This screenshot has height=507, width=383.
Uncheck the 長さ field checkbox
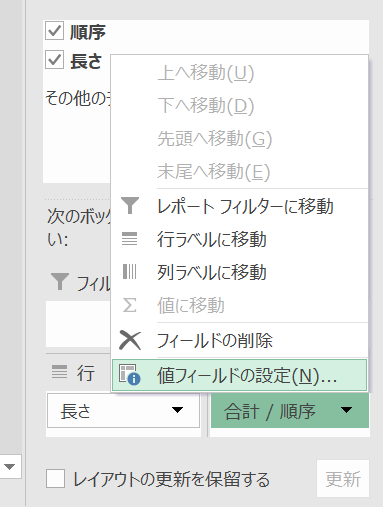pyautogui.click(x=54, y=60)
